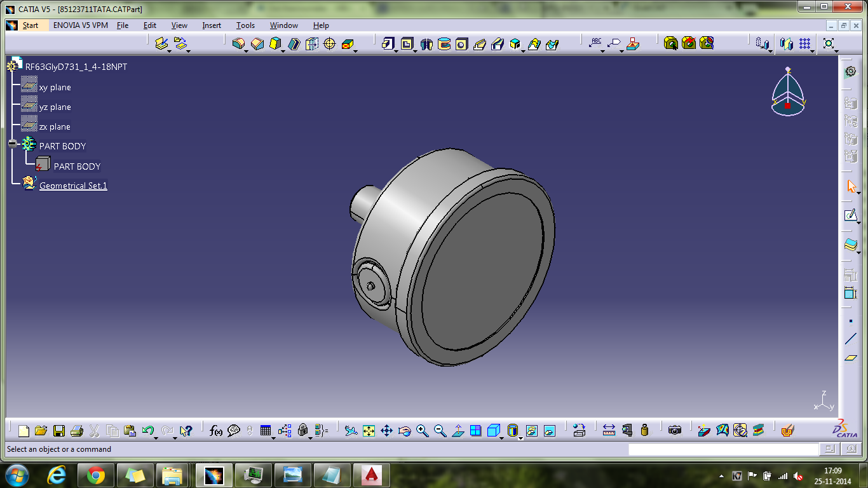Open the Edit menu
This screenshot has height=488, width=868.
click(x=150, y=25)
